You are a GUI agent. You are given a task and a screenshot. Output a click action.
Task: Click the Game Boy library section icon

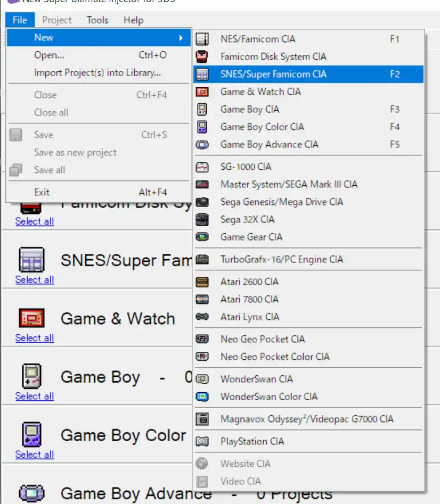coord(31,377)
